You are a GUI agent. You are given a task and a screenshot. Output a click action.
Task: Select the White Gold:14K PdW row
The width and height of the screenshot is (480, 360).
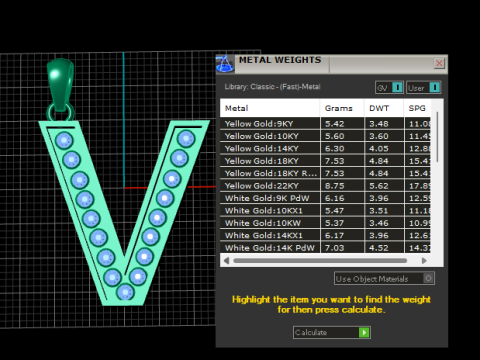pos(325,248)
